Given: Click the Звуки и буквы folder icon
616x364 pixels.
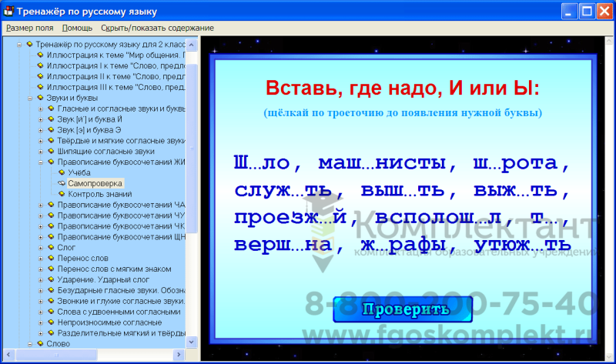Looking at the screenshot, I should 40,98.
